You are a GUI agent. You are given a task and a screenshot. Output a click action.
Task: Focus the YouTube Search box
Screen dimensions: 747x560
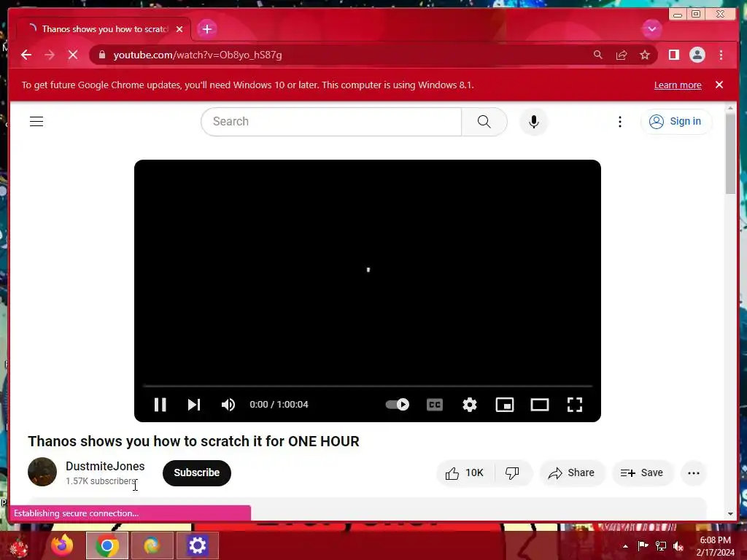pos(332,122)
